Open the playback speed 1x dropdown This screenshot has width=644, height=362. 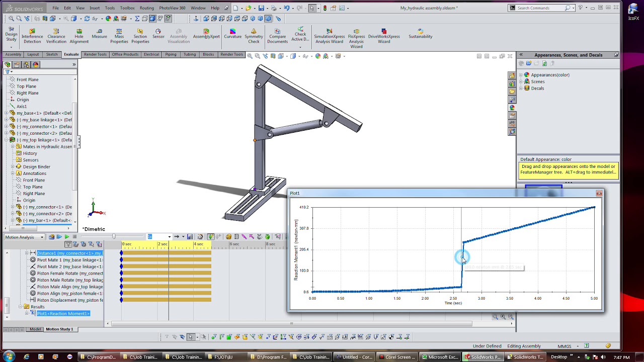pyautogui.click(x=170, y=237)
